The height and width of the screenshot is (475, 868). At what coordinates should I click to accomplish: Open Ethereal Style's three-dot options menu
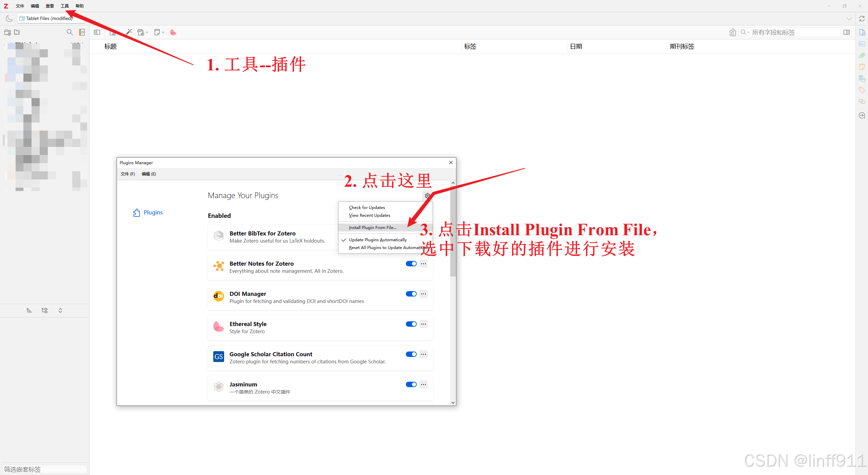[x=423, y=324]
